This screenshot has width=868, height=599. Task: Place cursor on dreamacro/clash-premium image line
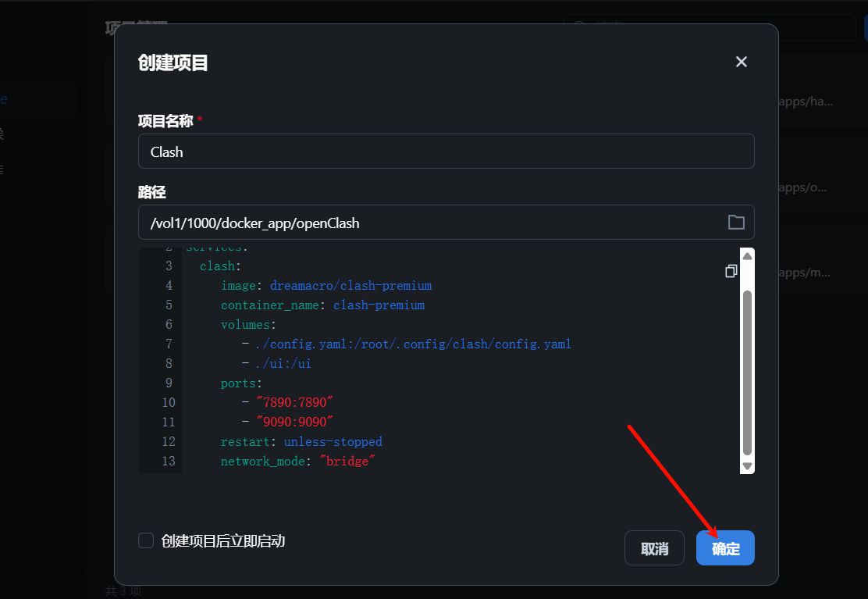[350, 286]
